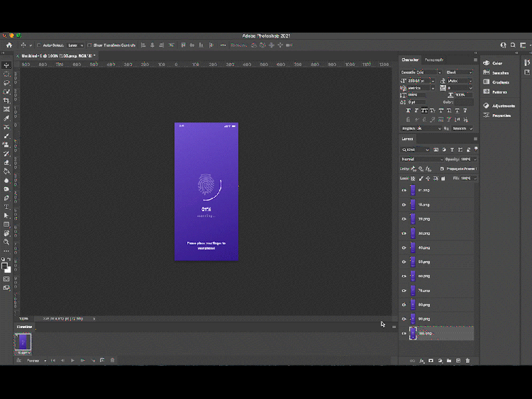The width and height of the screenshot is (532, 399).
Task: Select the Zoom tool in the toolbox
Action: pos(6,242)
